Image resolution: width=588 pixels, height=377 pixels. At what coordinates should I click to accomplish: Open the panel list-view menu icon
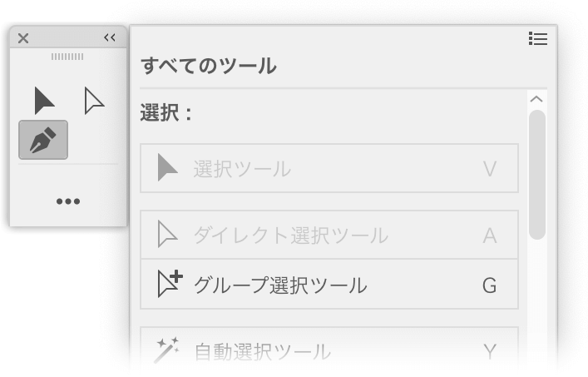point(538,38)
